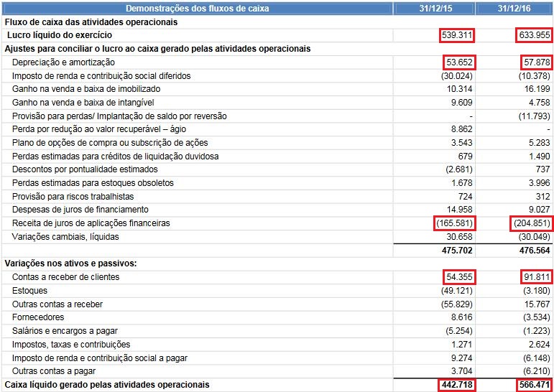The width and height of the screenshot is (554, 392).
Task: Click the value 14.958
Action: click(459, 210)
